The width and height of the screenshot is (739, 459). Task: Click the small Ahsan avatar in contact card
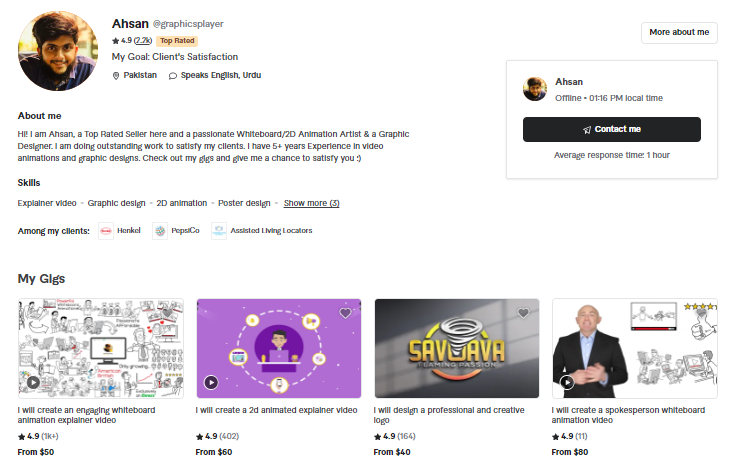535,89
